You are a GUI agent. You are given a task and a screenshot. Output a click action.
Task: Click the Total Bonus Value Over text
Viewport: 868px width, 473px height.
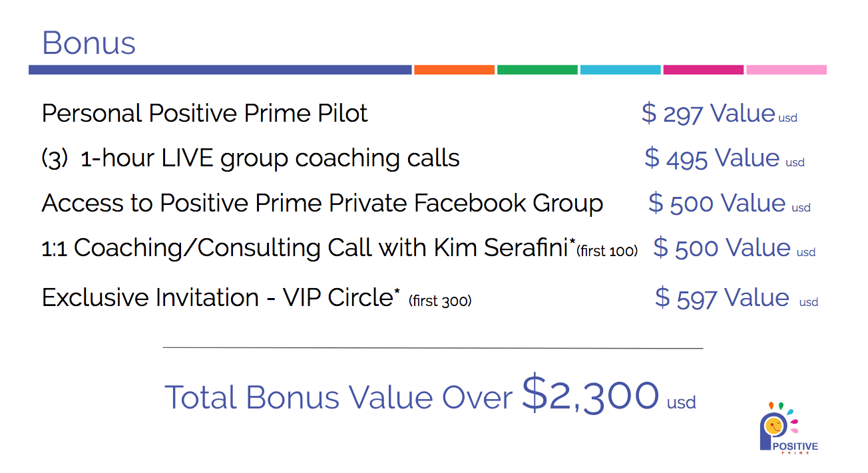pos(338,397)
